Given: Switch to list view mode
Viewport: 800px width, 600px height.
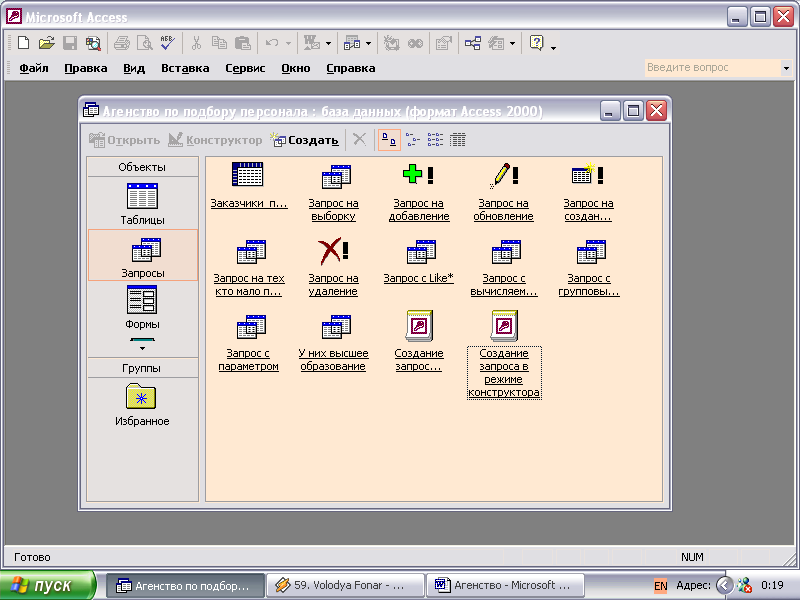Looking at the screenshot, I should coord(435,140).
